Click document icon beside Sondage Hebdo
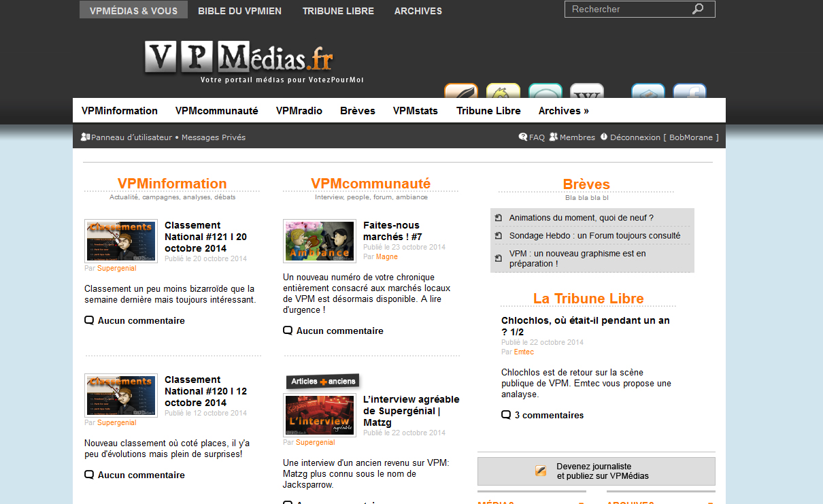Image resolution: width=823 pixels, height=504 pixels. (499, 235)
